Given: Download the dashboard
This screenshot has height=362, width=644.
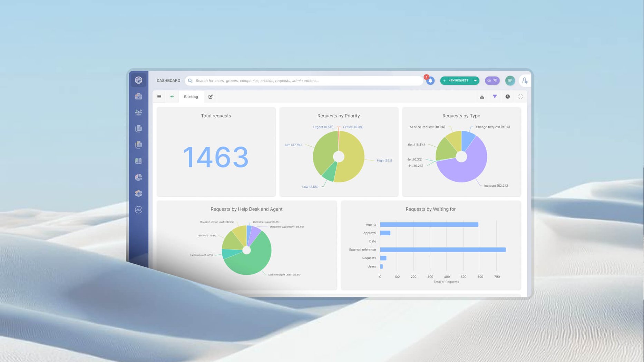Looking at the screenshot, I should 482,97.
